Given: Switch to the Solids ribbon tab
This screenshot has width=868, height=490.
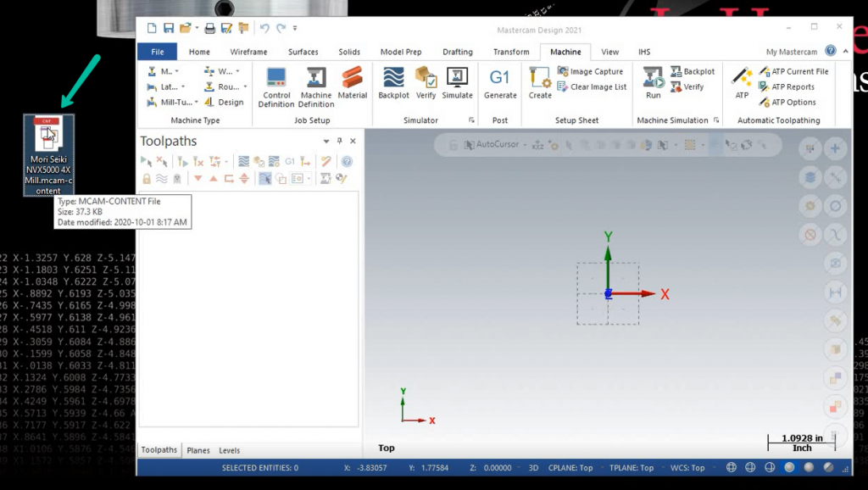Looking at the screenshot, I should [x=349, y=52].
